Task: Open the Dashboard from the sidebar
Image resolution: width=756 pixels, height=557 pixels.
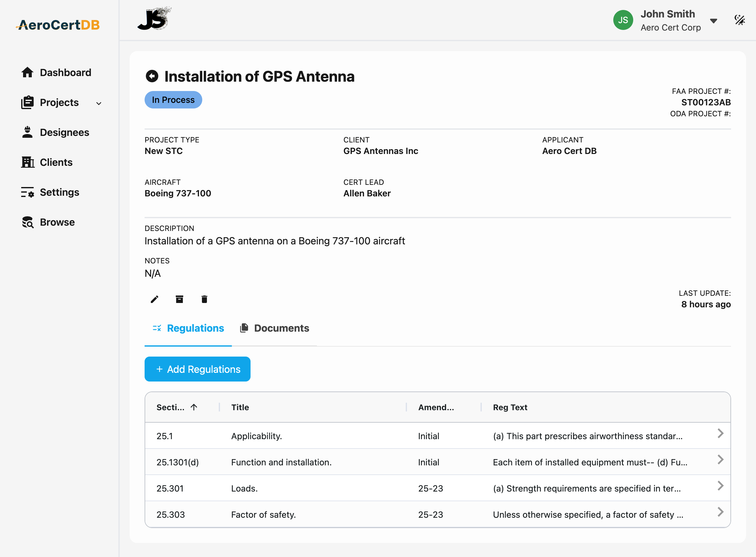Action: coord(65,73)
